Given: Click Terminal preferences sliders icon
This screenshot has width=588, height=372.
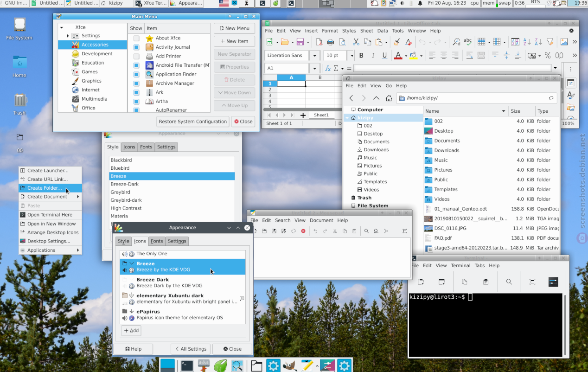Looking at the screenshot, I should point(553,282).
